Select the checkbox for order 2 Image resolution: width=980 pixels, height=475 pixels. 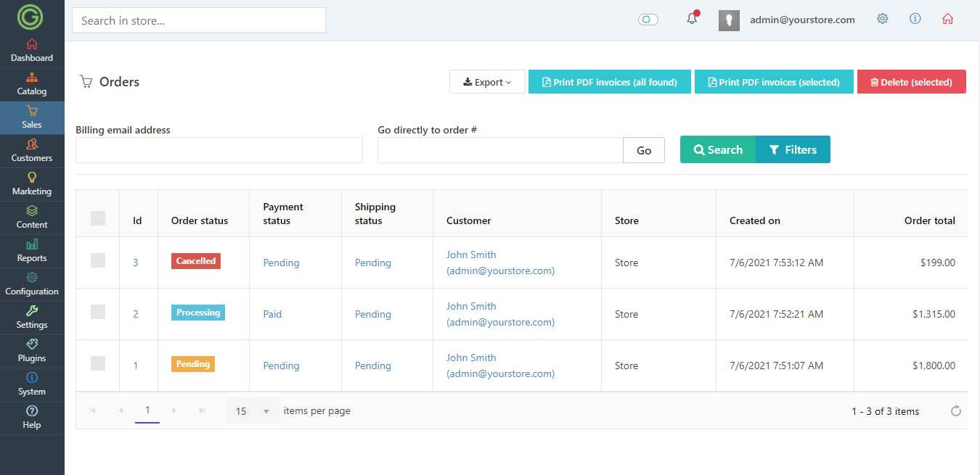98,312
